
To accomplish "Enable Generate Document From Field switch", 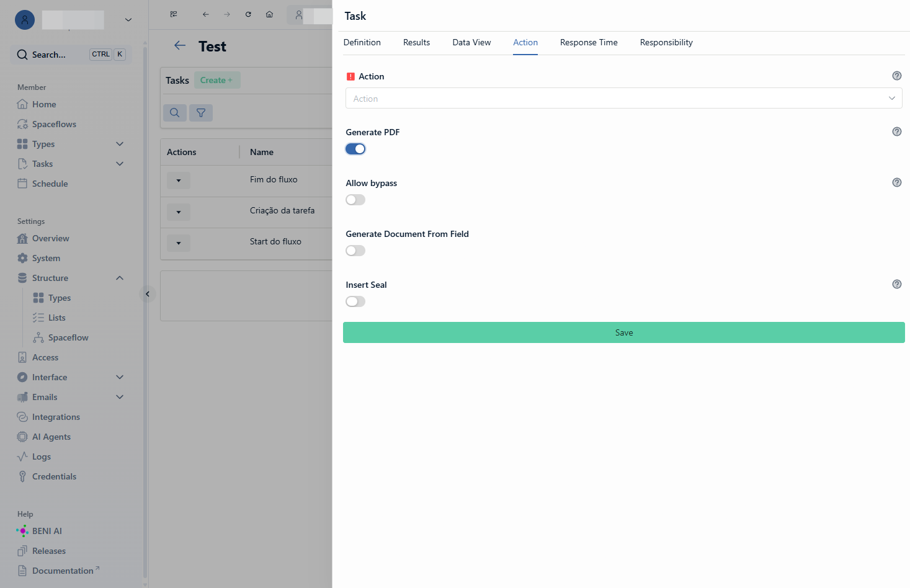I will (x=355, y=251).
